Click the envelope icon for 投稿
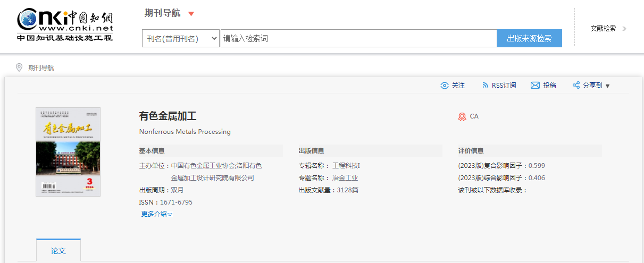The height and width of the screenshot is (263, 644). pyautogui.click(x=535, y=86)
